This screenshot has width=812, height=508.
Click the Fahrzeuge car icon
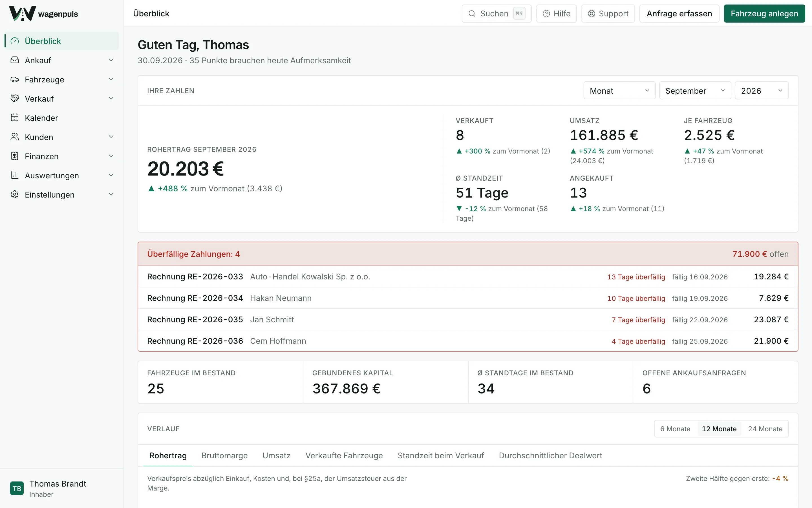coord(15,79)
